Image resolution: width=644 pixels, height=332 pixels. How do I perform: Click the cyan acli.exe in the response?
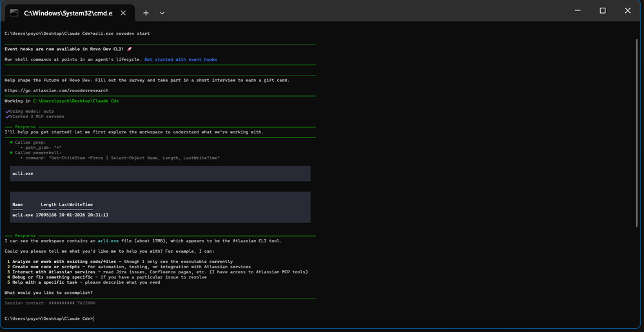[x=108, y=241]
